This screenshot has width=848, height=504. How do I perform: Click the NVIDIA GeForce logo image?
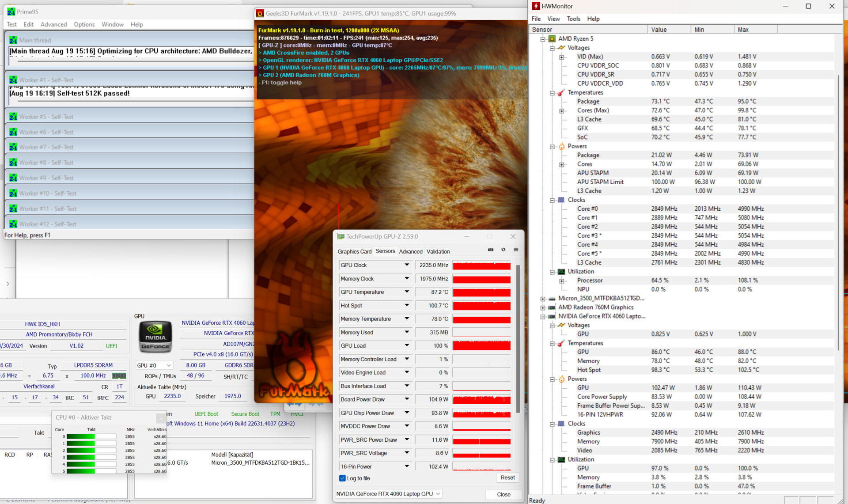155,337
